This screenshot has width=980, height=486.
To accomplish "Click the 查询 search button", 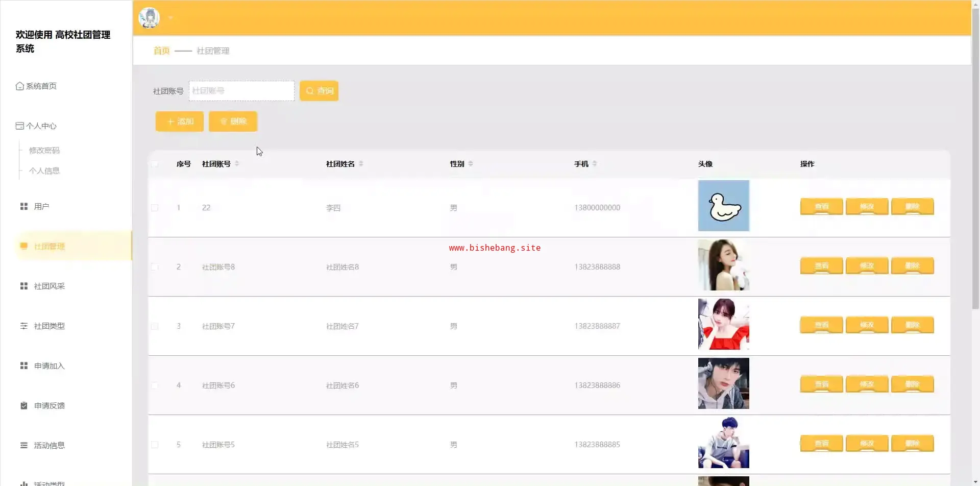I will coord(319,91).
